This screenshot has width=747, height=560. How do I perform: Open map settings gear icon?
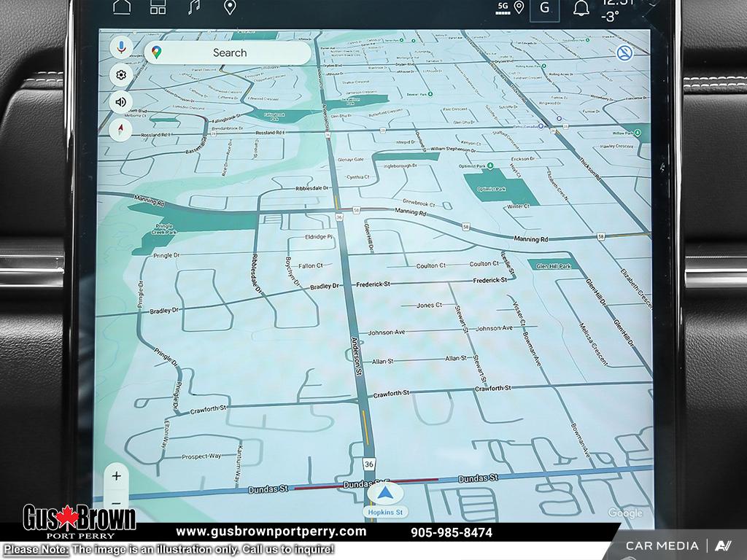click(121, 75)
